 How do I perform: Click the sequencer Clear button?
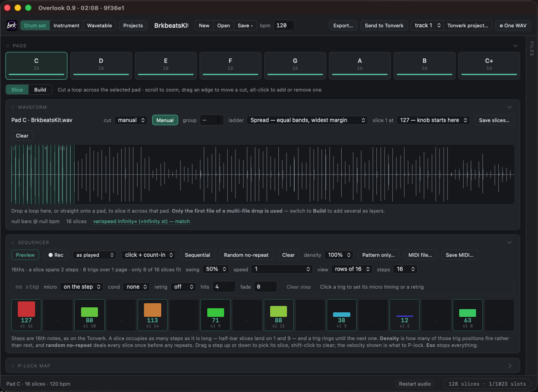[288, 255]
